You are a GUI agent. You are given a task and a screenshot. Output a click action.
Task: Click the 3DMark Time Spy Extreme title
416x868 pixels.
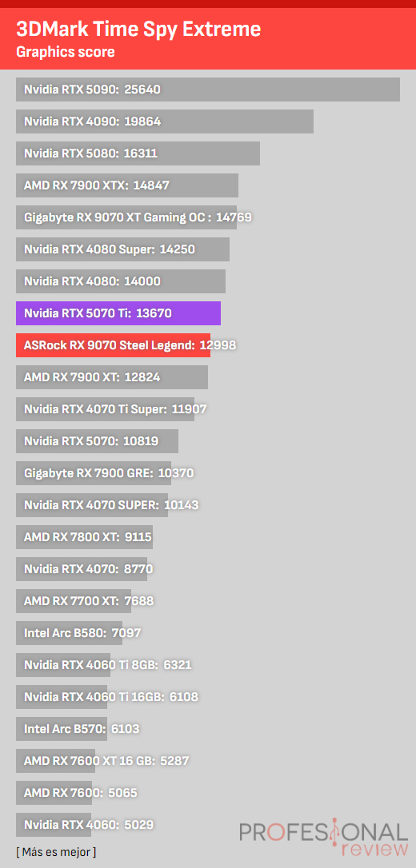pyautogui.click(x=138, y=29)
